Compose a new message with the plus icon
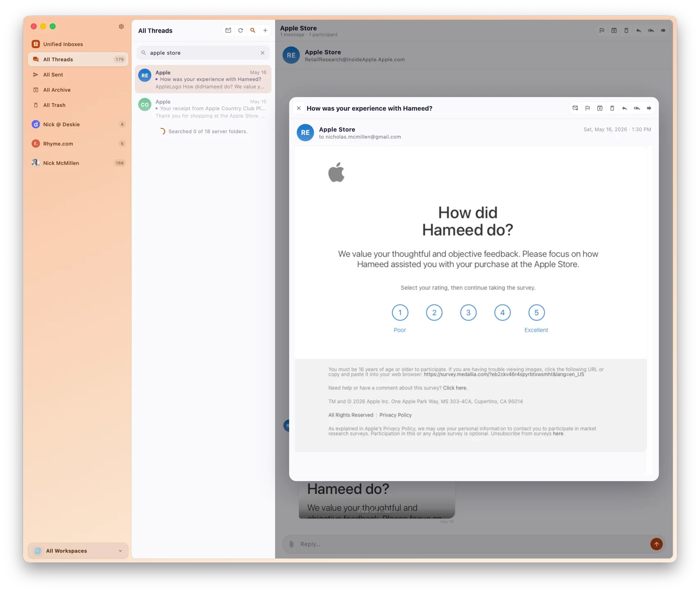This screenshot has height=593, width=700. 265,30
